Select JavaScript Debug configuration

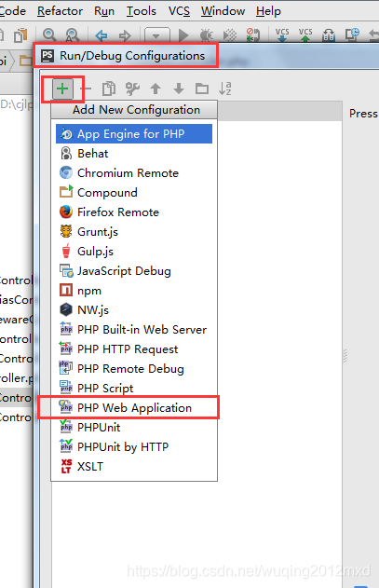134,271
